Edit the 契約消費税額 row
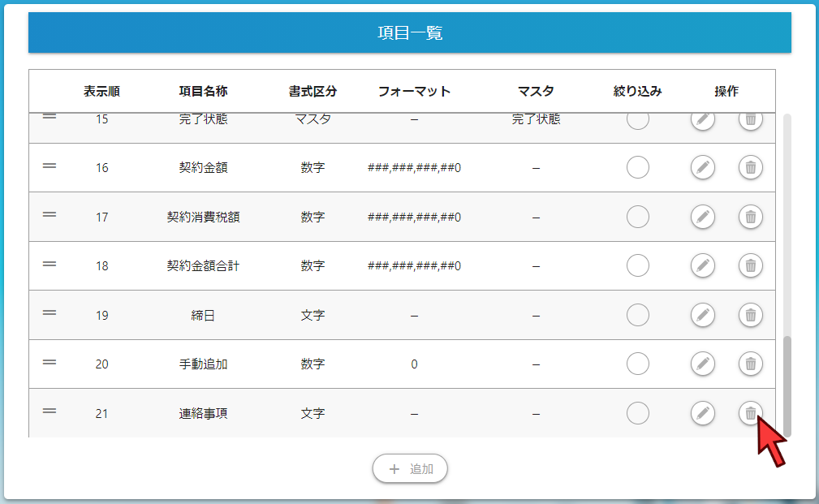819x504 pixels. pyautogui.click(x=702, y=217)
